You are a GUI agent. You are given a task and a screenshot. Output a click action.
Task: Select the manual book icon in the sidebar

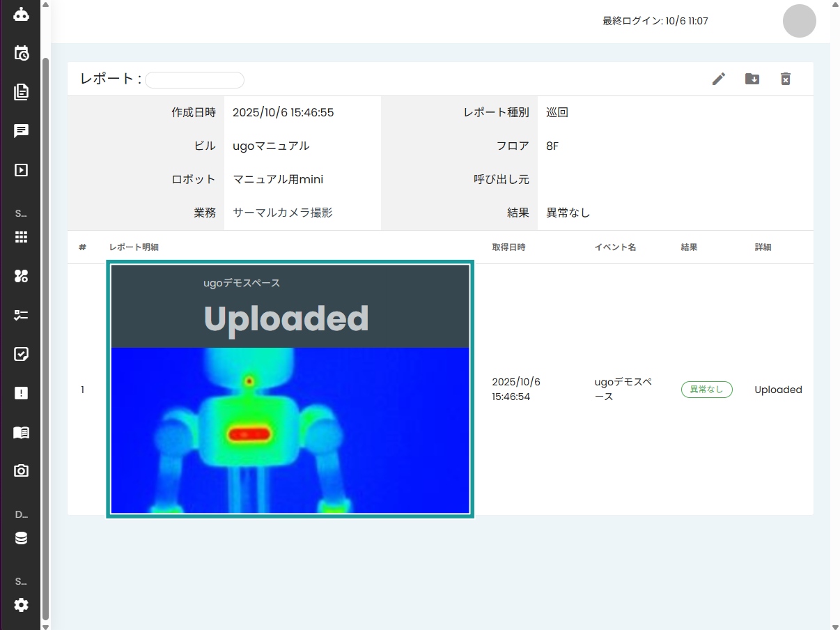coord(20,432)
